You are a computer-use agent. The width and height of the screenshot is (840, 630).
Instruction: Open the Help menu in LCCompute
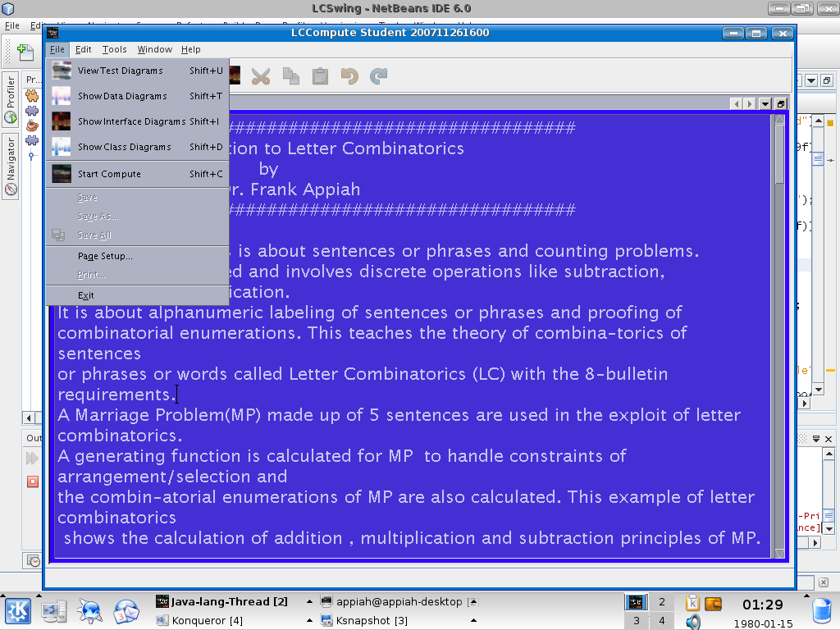click(190, 49)
